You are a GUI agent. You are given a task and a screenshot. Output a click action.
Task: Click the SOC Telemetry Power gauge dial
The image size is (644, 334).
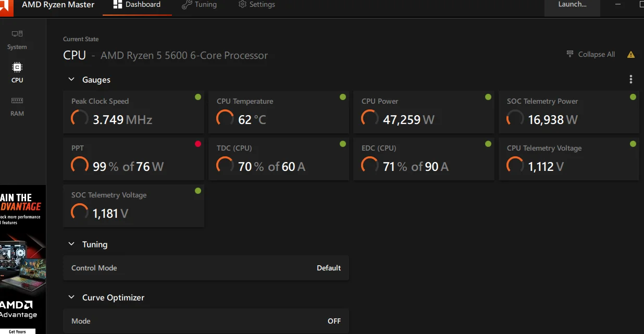point(515,118)
